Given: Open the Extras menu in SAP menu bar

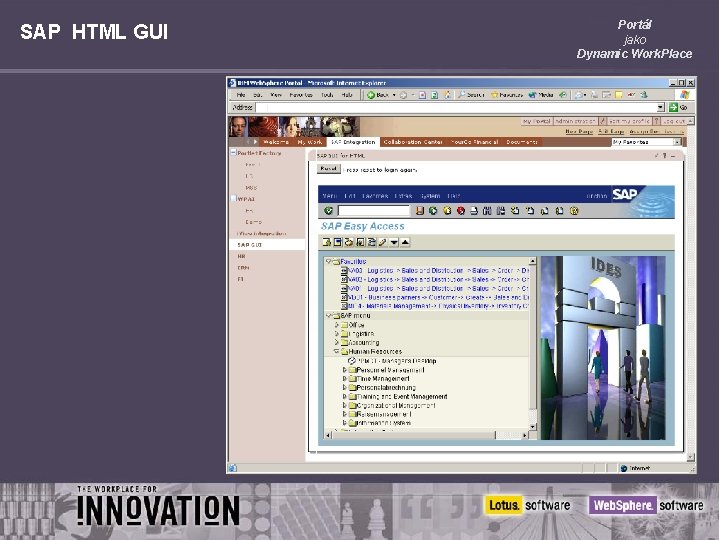Looking at the screenshot, I should click(x=403, y=196).
